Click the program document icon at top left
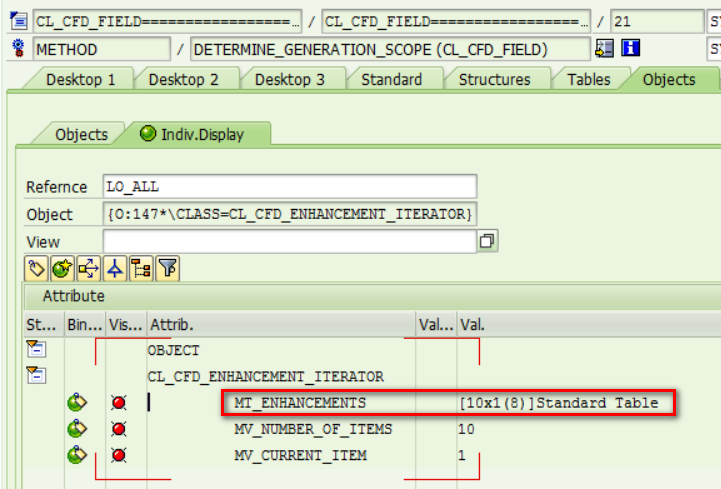 19,21
